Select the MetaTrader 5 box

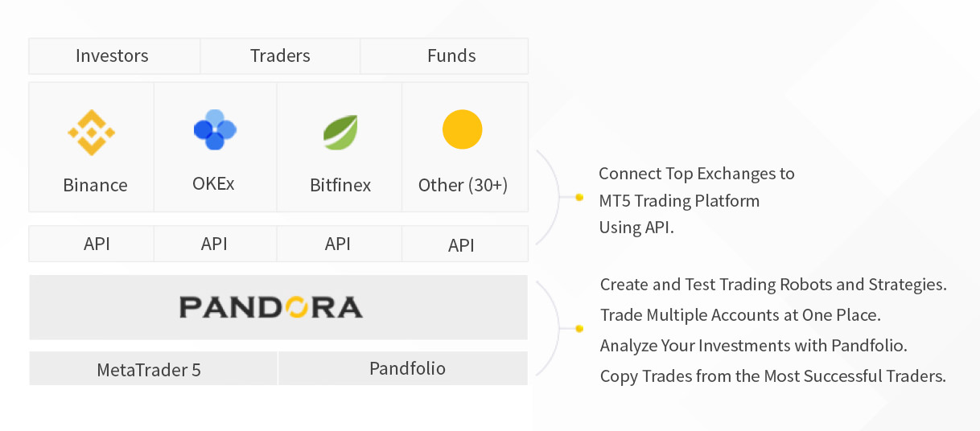[153, 368]
